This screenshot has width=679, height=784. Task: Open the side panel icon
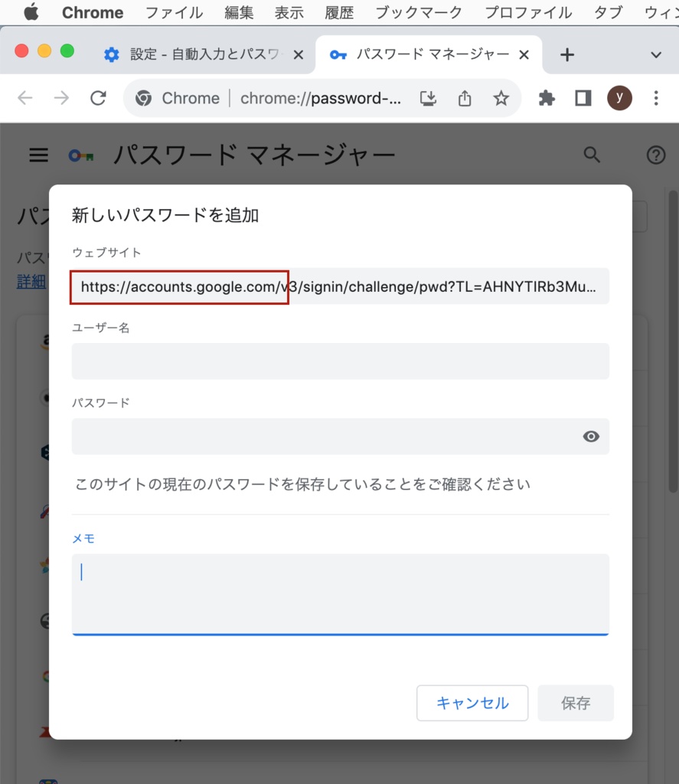pyautogui.click(x=583, y=98)
